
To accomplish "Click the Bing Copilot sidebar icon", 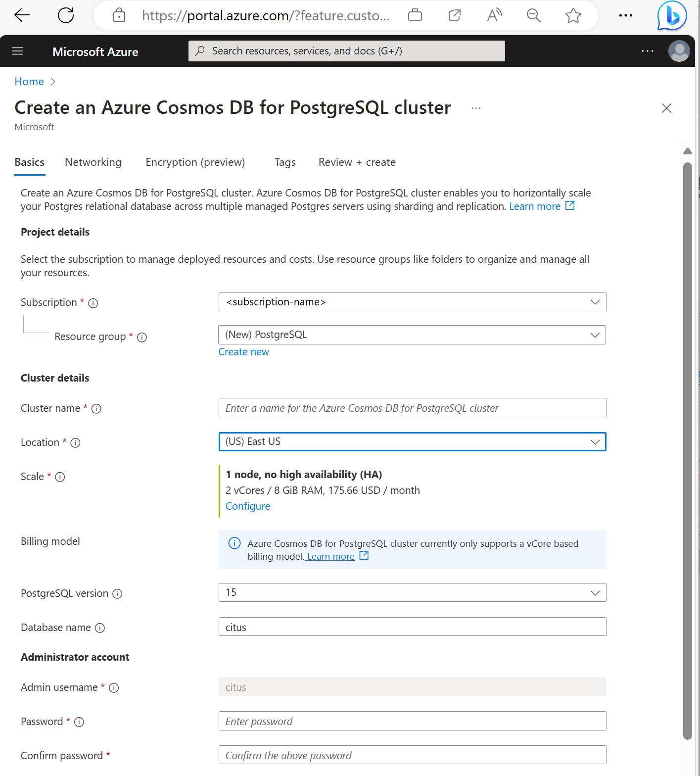I will 672,16.
